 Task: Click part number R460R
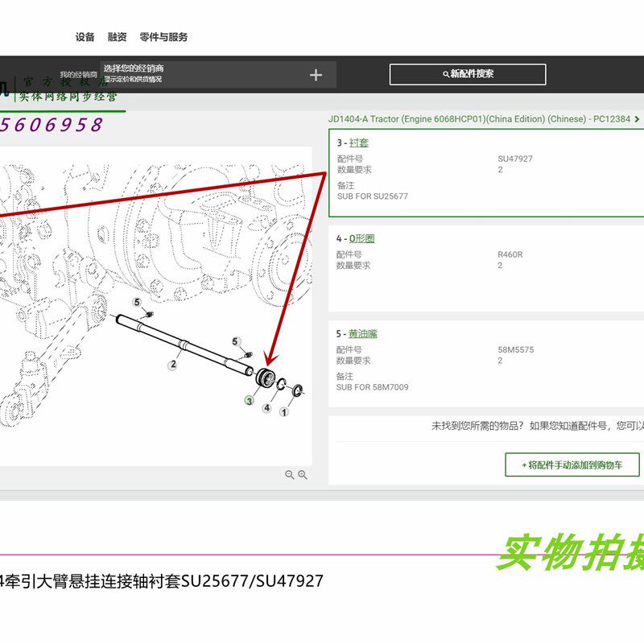[x=510, y=254]
